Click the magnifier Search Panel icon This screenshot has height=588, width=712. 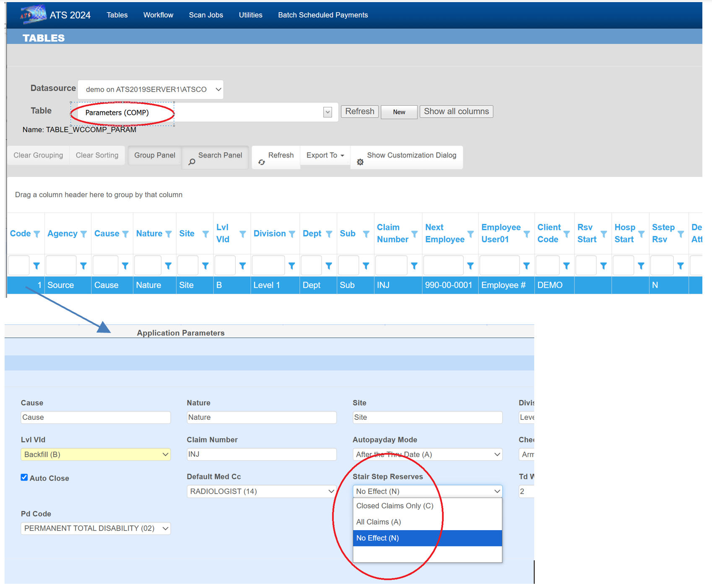pyautogui.click(x=192, y=162)
